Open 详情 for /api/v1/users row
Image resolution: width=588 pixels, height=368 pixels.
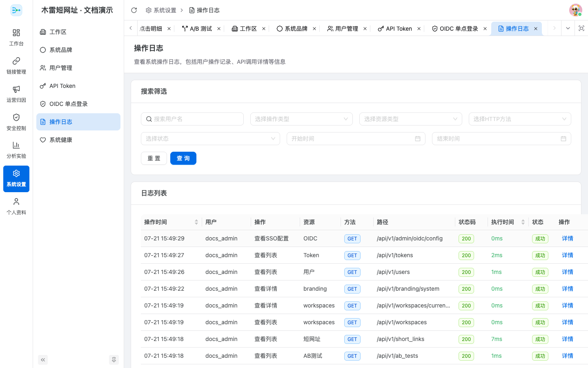(568, 272)
